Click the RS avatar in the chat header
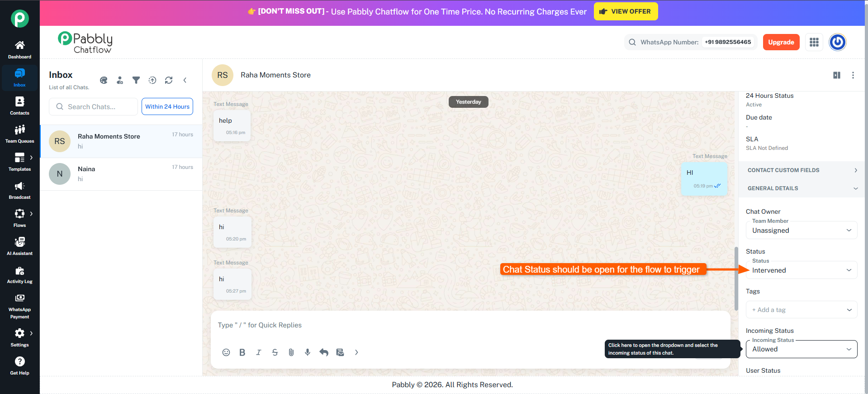 point(223,75)
